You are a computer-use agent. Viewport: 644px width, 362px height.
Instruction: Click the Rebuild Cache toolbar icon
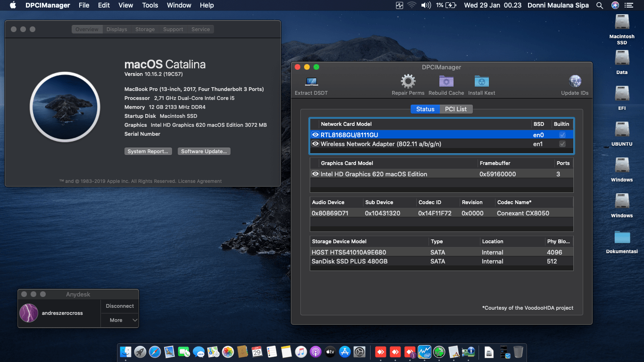(446, 82)
